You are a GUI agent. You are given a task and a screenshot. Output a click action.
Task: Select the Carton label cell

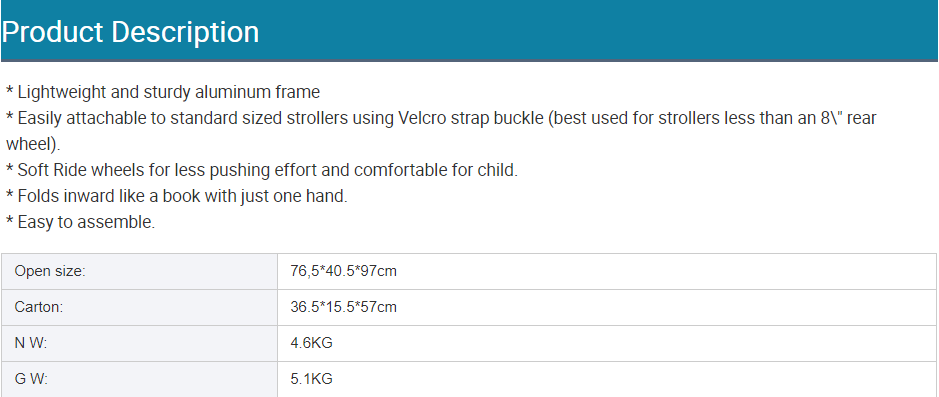click(x=140, y=307)
